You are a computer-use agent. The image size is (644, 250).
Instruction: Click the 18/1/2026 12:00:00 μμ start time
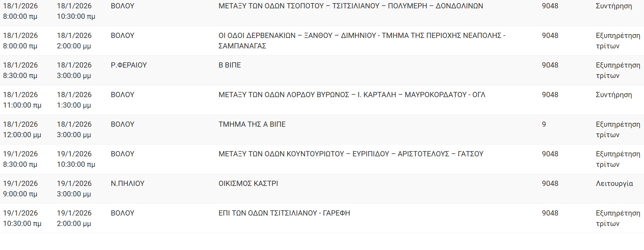(x=22, y=130)
